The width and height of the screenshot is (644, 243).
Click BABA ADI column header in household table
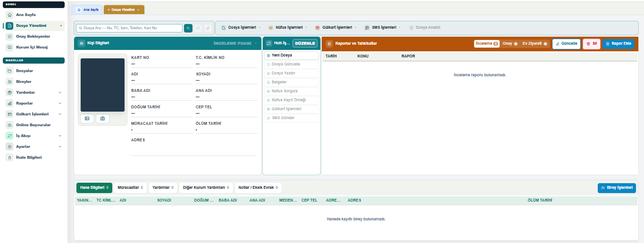click(x=228, y=200)
